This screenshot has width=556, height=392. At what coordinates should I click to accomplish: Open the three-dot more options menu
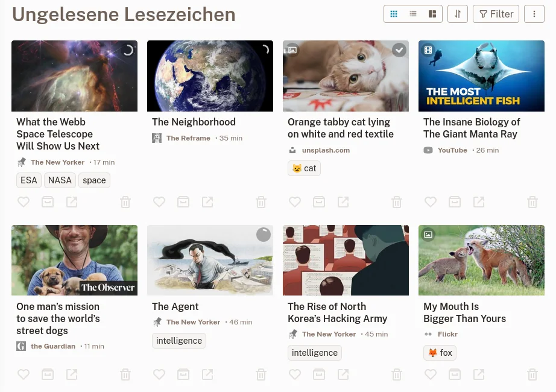click(534, 14)
